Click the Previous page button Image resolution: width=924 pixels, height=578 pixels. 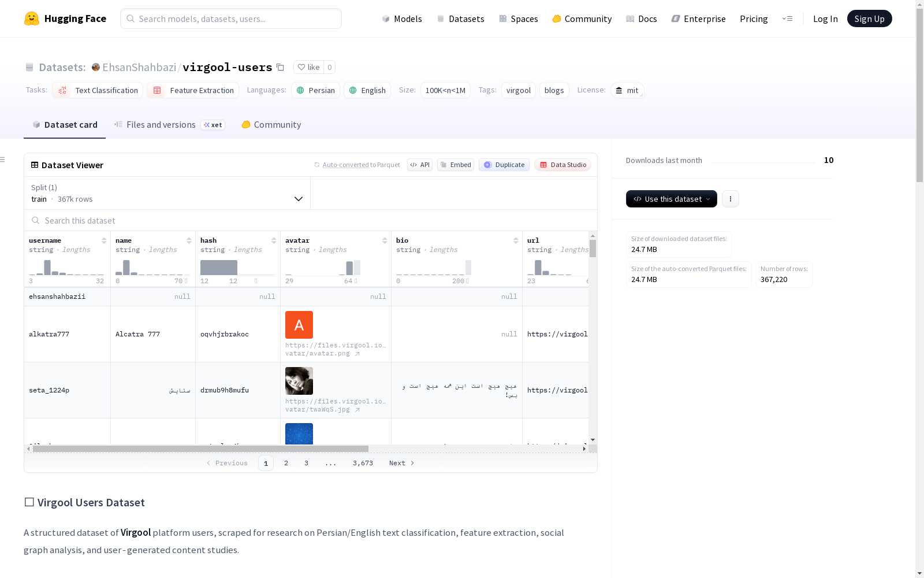(227, 463)
